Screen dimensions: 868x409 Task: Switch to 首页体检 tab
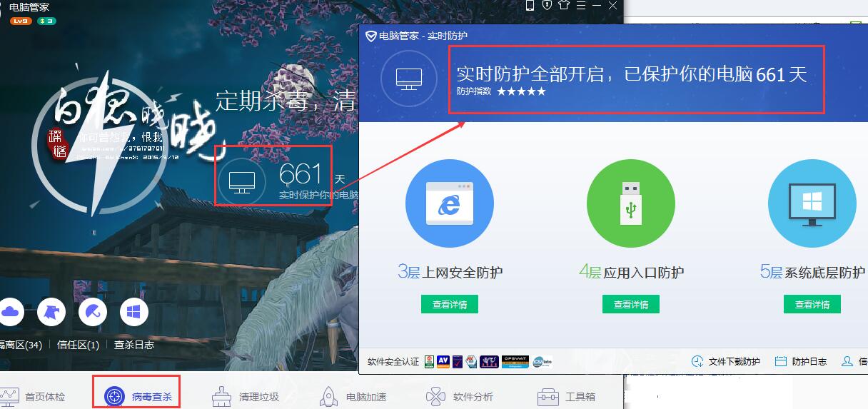click(x=31, y=396)
